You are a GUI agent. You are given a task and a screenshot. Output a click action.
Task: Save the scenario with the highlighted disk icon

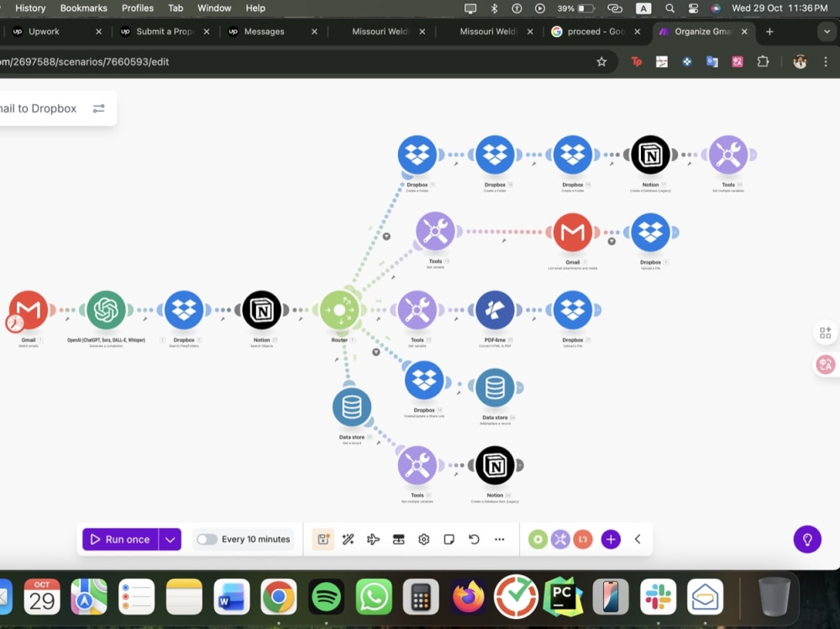click(323, 539)
